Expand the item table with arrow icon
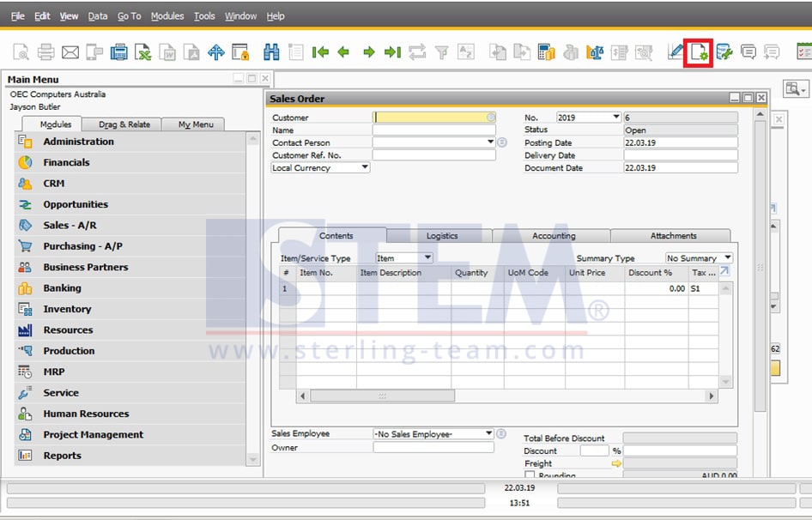 pyautogui.click(x=724, y=271)
